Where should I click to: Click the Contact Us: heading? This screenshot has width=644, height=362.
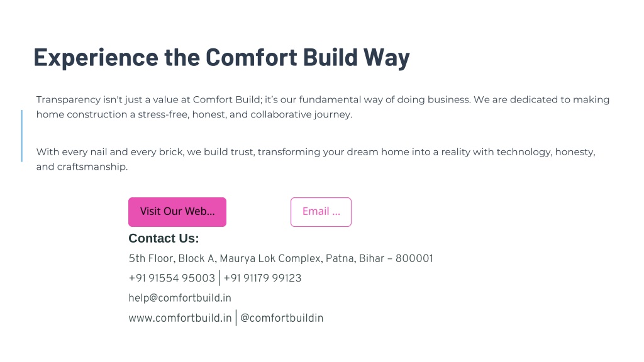(164, 238)
